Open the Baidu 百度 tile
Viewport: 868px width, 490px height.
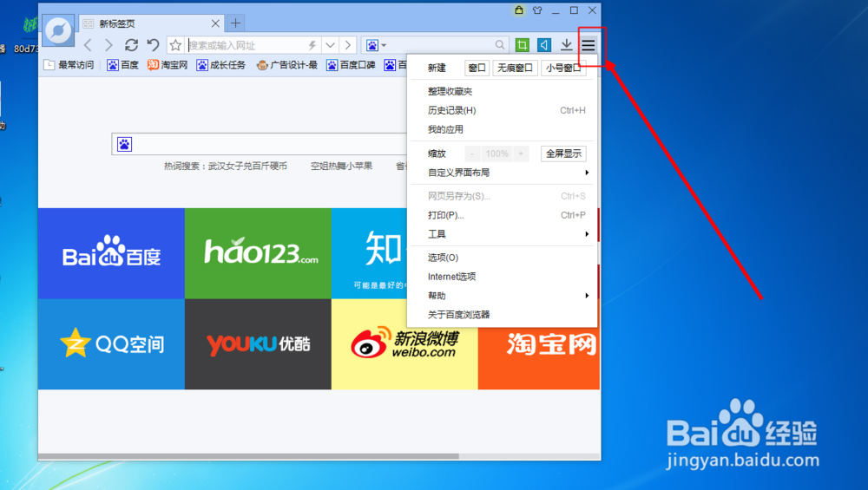tap(111, 253)
